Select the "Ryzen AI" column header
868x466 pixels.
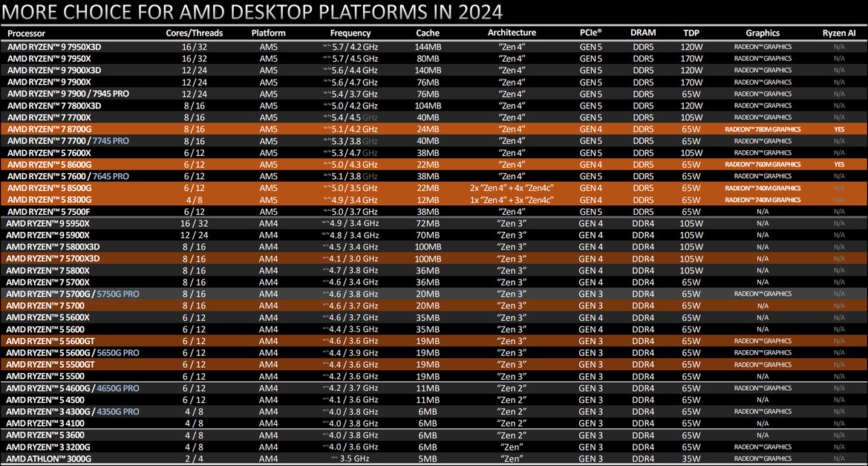point(839,33)
